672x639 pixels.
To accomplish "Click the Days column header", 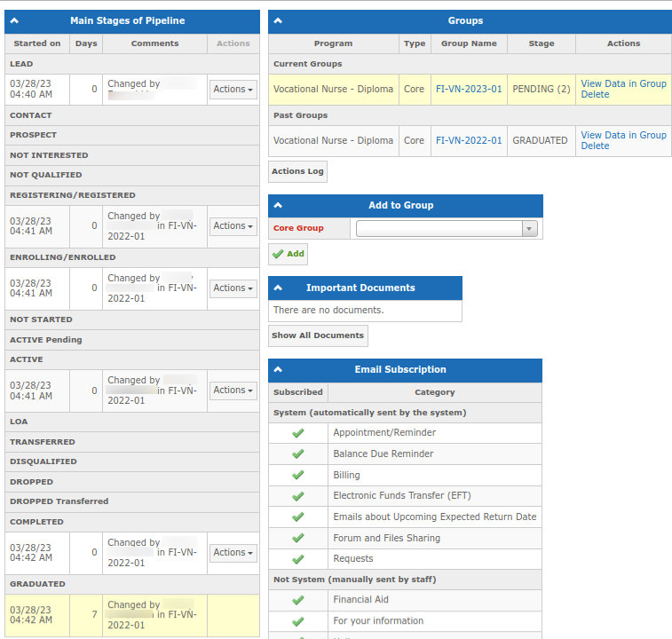I will (x=86, y=43).
